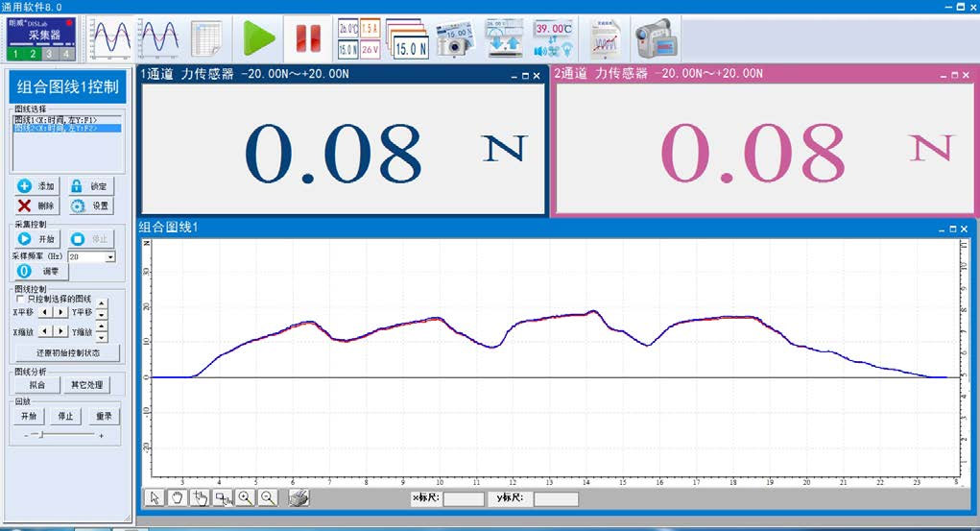
Task: Click the camera snapshot toolbar icon
Action: tap(455, 38)
